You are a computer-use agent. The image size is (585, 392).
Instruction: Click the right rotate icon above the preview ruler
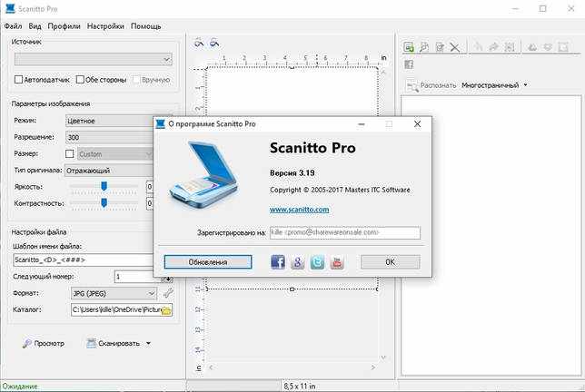tap(214, 43)
